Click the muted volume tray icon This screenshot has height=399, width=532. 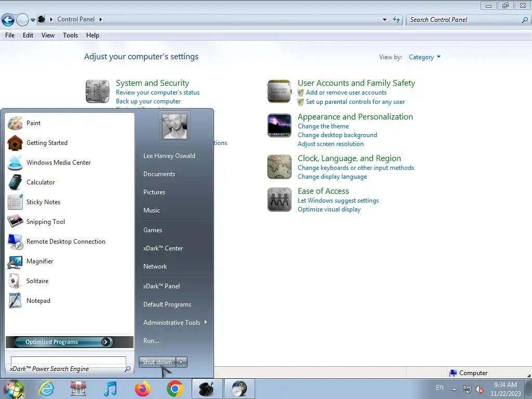(480, 390)
